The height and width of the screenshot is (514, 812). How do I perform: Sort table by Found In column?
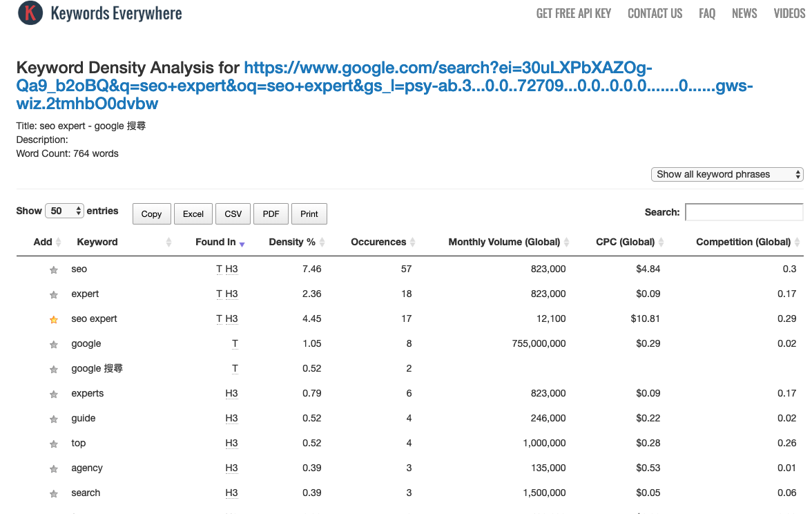(x=220, y=242)
